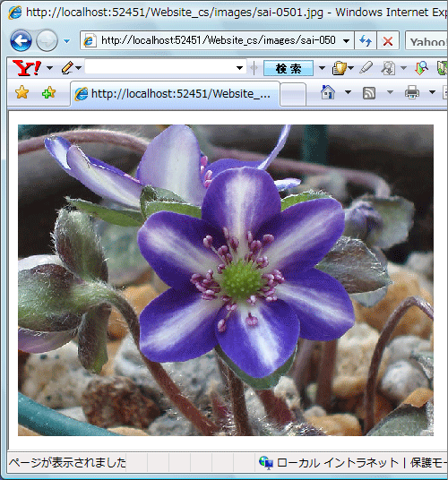Open the recent pages dropdown arrow

tap(67, 40)
